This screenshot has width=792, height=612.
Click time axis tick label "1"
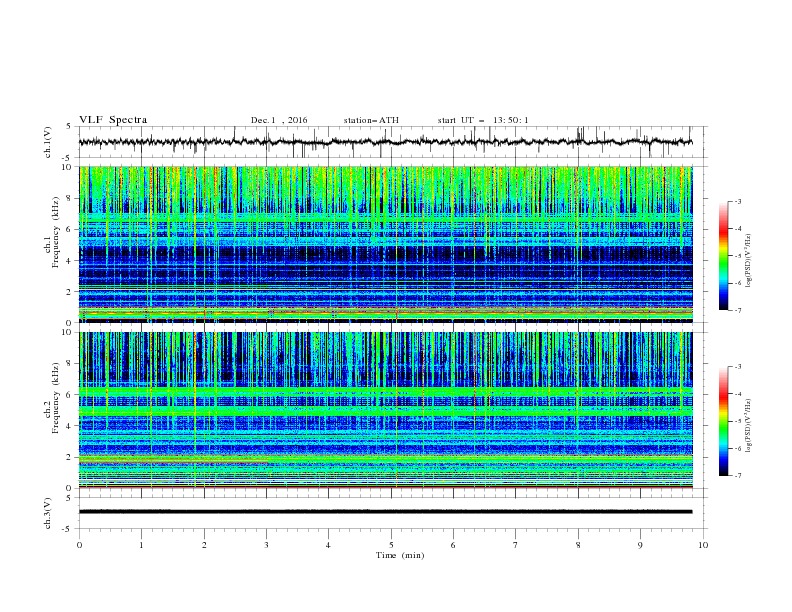pyautogui.click(x=141, y=545)
